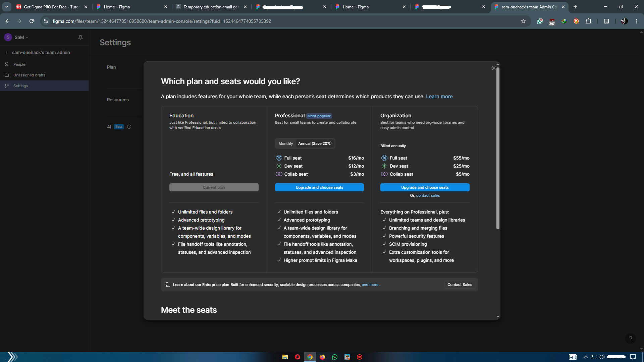Click Upgrade and choose seats for Organization
Screen dimensions: 644x362
[x=425, y=187]
